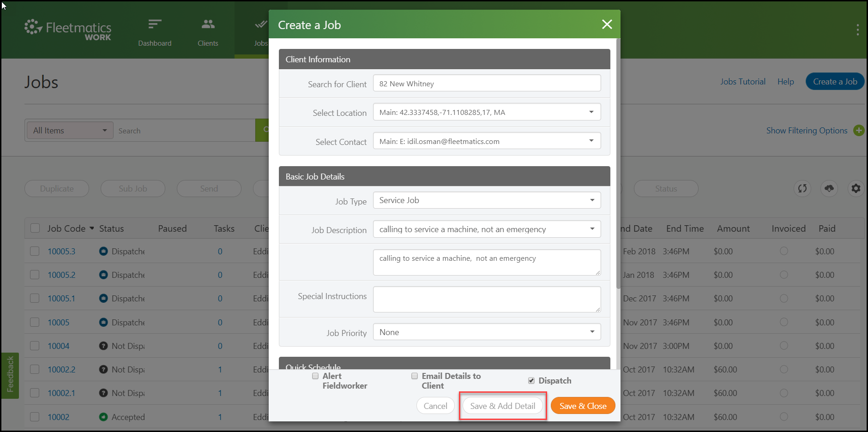This screenshot has width=868, height=432.
Task: Open the gear settings icon above table
Action: [856, 188]
